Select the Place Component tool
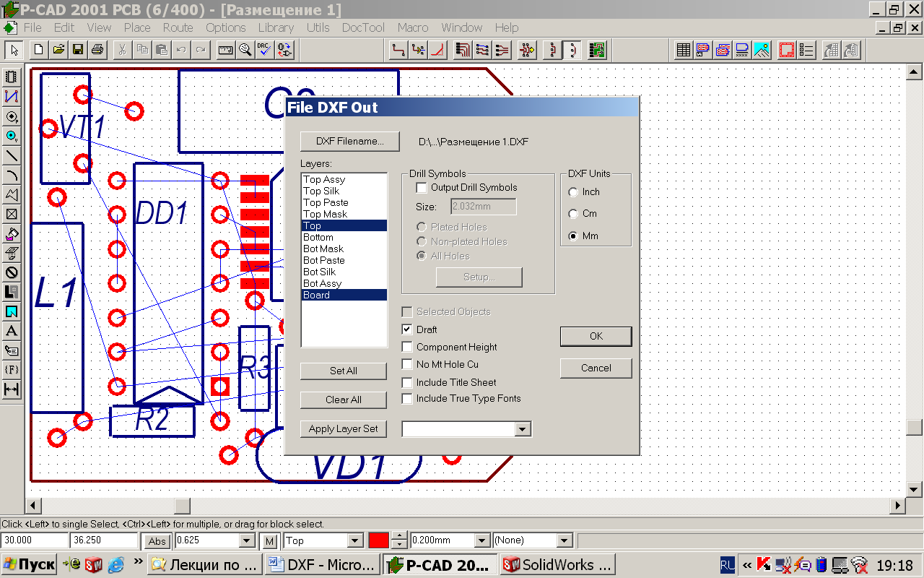Image resolution: width=924 pixels, height=578 pixels. [12, 77]
